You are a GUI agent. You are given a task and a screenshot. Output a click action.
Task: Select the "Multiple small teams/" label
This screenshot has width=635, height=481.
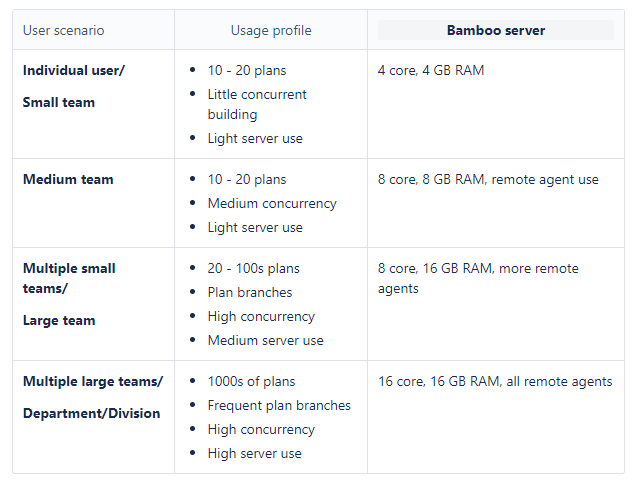[x=69, y=278]
